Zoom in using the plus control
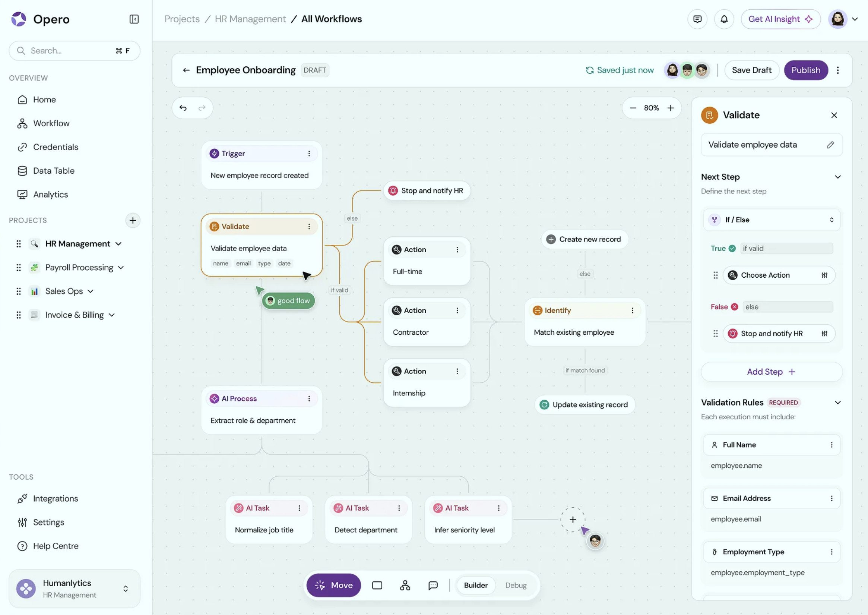Viewport: 868px width, 615px height. [x=671, y=108]
